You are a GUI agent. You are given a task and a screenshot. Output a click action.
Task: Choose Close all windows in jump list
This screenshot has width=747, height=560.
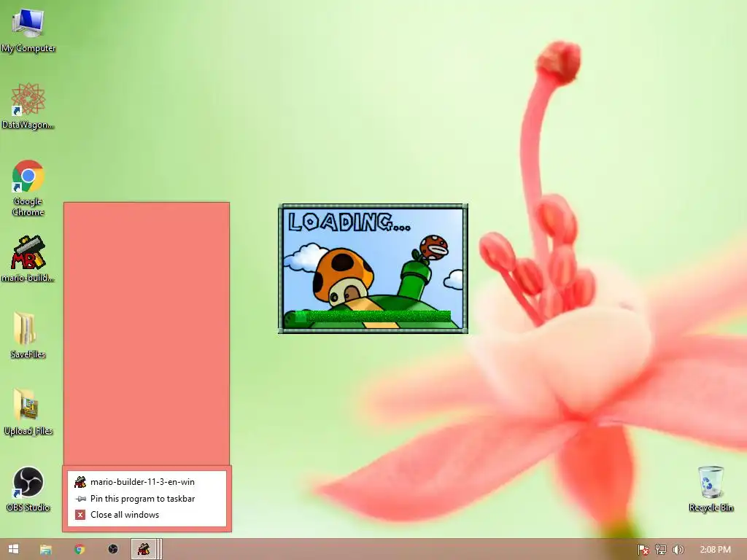pyautogui.click(x=147, y=515)
